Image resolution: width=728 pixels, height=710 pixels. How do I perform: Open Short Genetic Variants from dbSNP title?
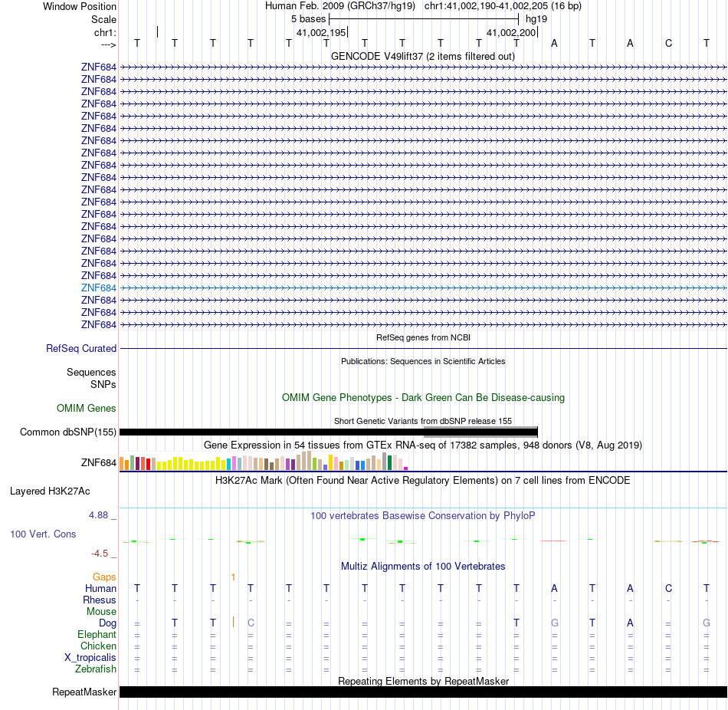point(423,421)
